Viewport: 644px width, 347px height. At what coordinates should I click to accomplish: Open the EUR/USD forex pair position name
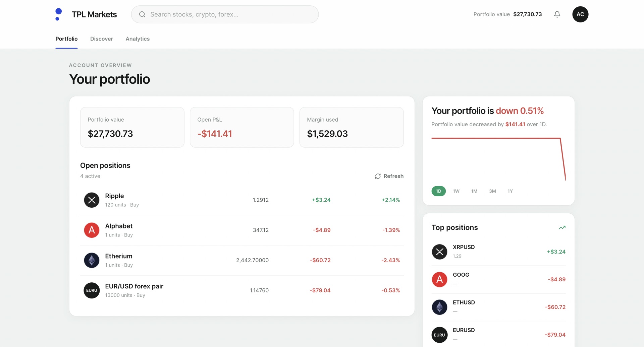click(x=134, y=286)
